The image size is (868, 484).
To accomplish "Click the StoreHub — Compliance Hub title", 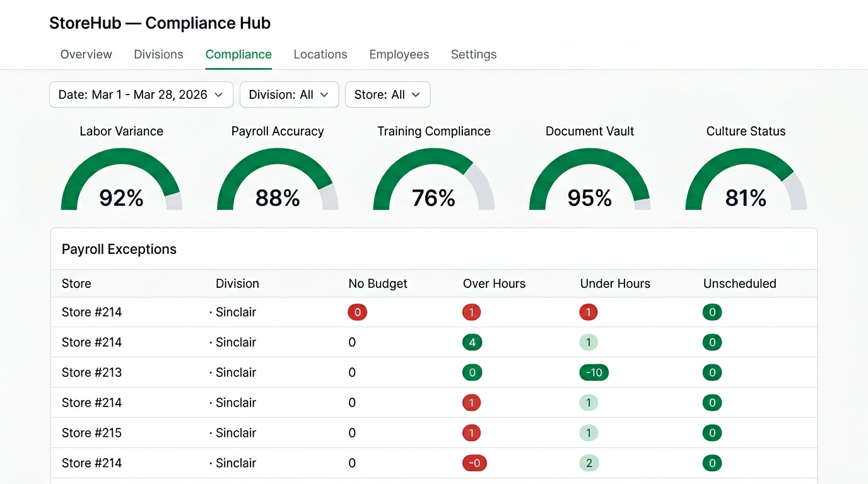I will click(160, 23).
